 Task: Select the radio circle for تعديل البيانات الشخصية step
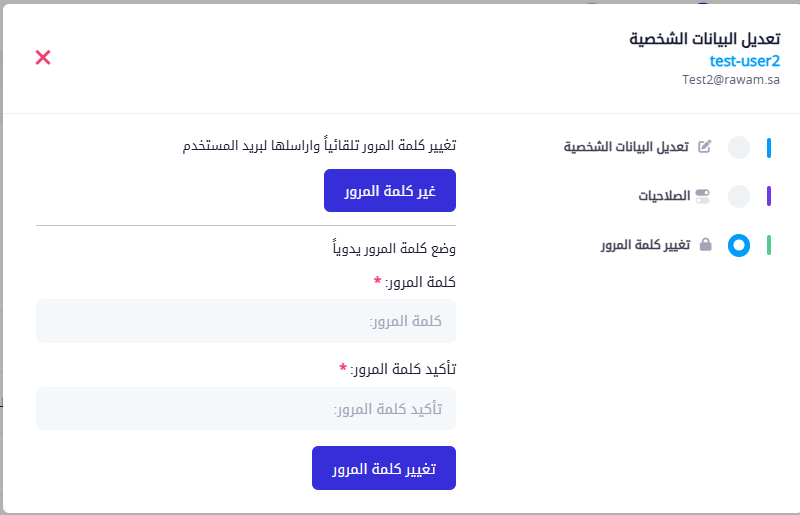[739, 148]
